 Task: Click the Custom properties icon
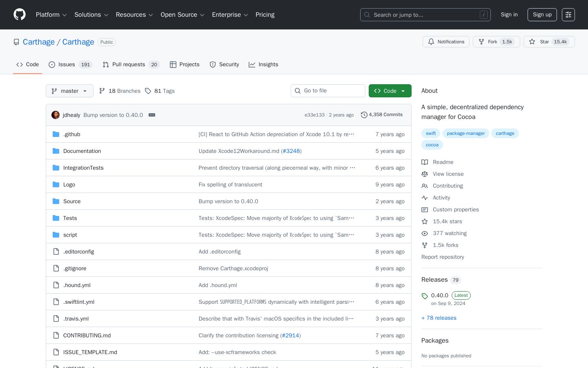click(x=425, y=209)
